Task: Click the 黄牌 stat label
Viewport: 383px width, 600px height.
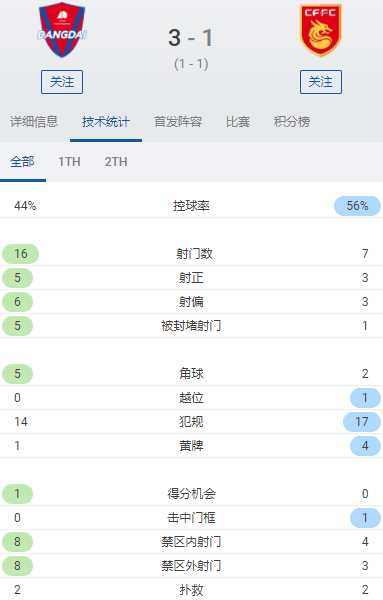Action: (191, 446)
